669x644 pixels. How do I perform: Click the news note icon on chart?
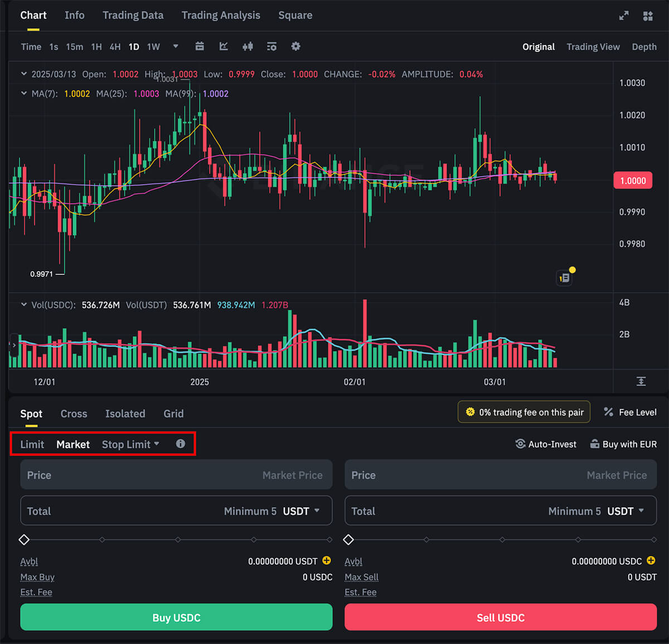click(565, 277)
